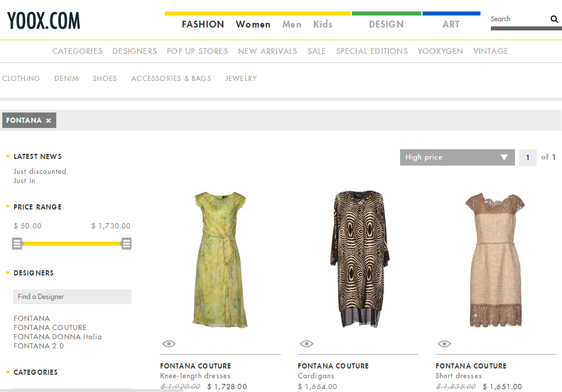Switch to the Women section
The image size is (562, 392).
point(253,24)
